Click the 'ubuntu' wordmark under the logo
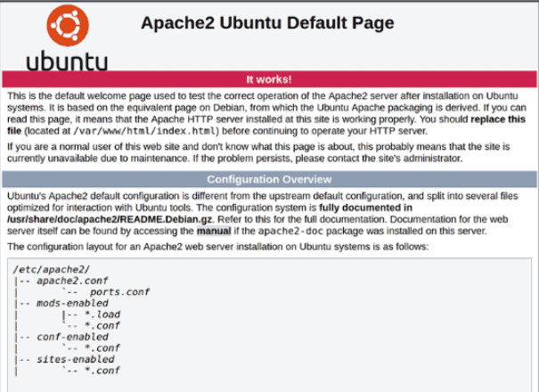This screenshot has width=539, height=392. 67,61
